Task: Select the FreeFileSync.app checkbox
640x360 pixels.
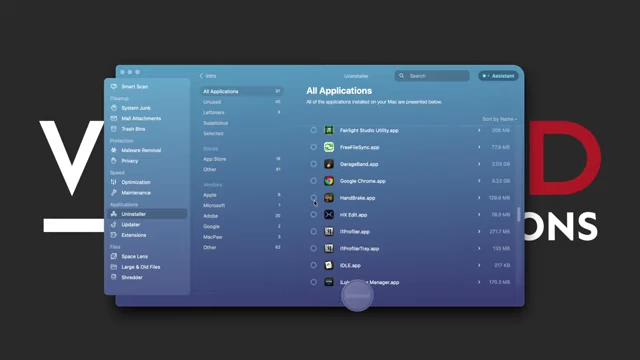Action: pyautogui.click(x=313, y=147)
